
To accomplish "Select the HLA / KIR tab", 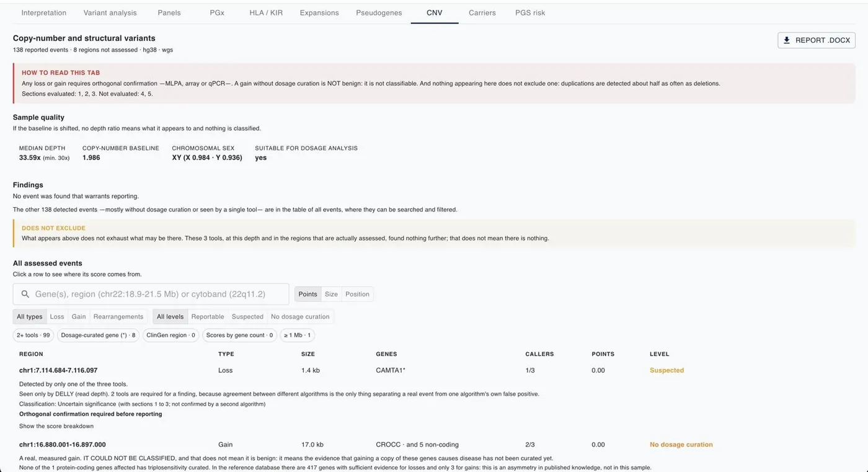I will [x=266, y=12].
